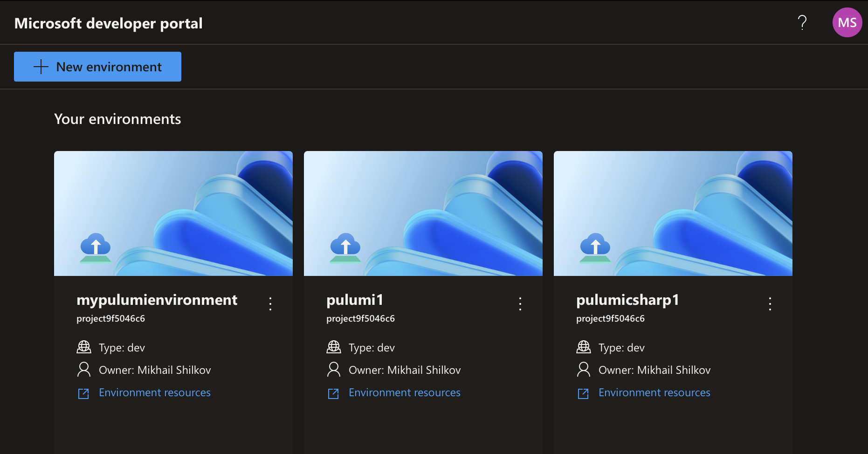Click project9f5046c6 under pulumi1
This screenshot has height=454, width=868.
tap(360, 319)
